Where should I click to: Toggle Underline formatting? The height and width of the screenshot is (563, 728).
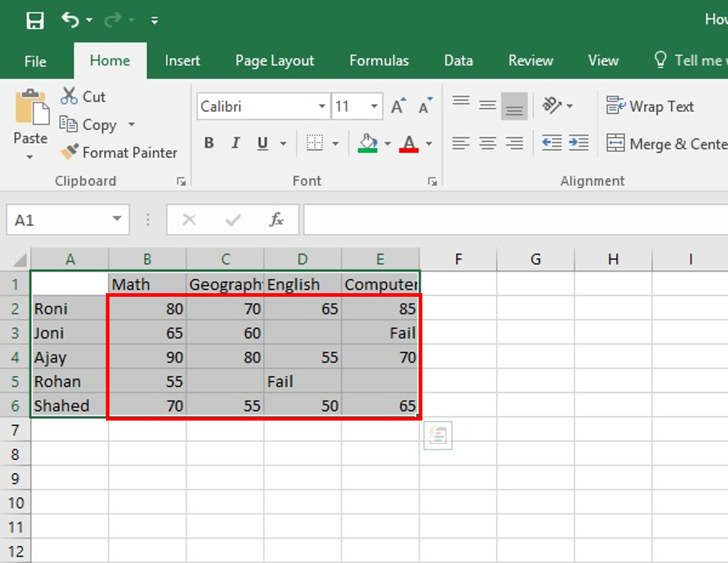point(262,143)
